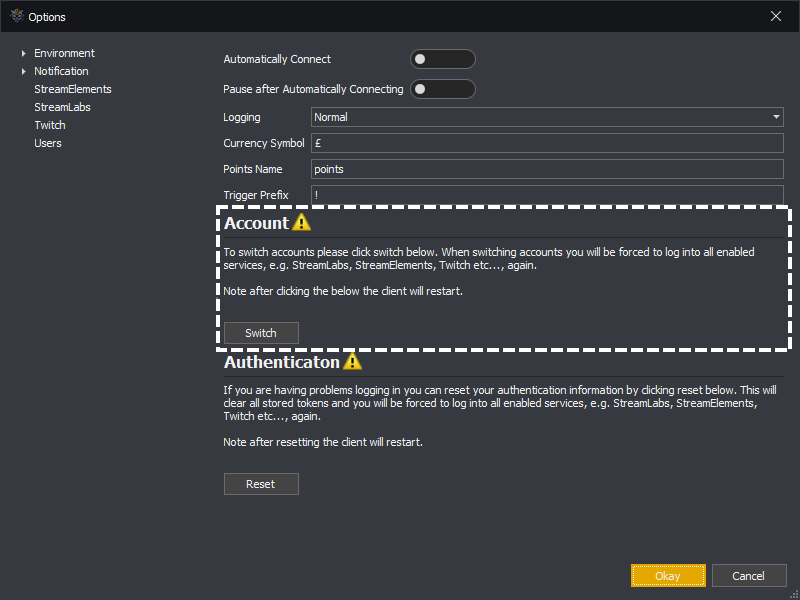Expand the Environment tree node
This screenshot has height=600, width=800.
click(23, 53)
